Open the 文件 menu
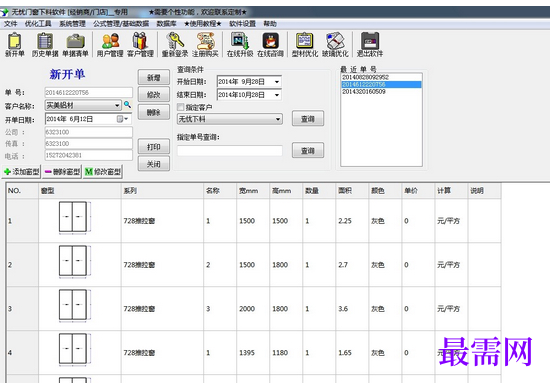 click(x=11, y=24)
